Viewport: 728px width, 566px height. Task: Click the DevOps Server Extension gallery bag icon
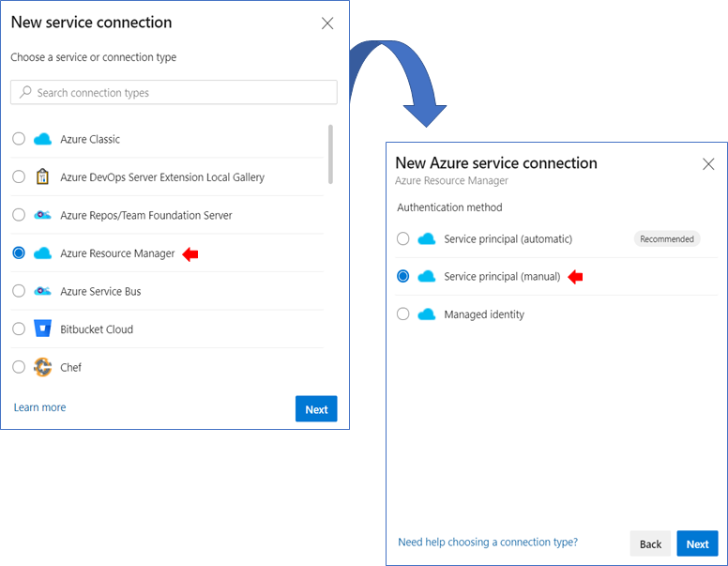tap(43, 176)
